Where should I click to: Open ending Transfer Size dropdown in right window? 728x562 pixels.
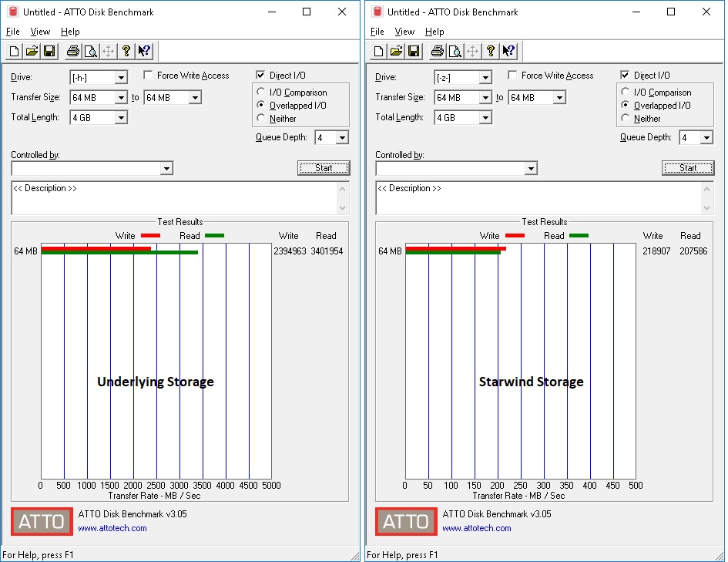pos(559,98)
